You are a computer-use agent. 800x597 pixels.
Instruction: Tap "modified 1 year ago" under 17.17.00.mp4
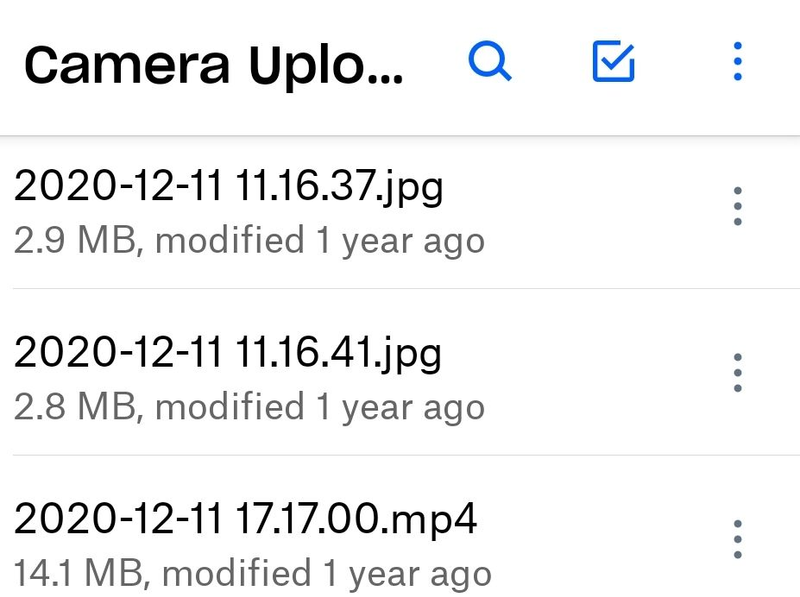coord(324,574)
